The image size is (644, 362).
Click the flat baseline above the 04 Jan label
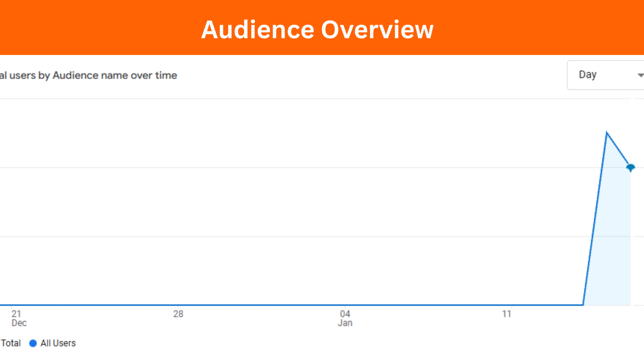[345, 305]
